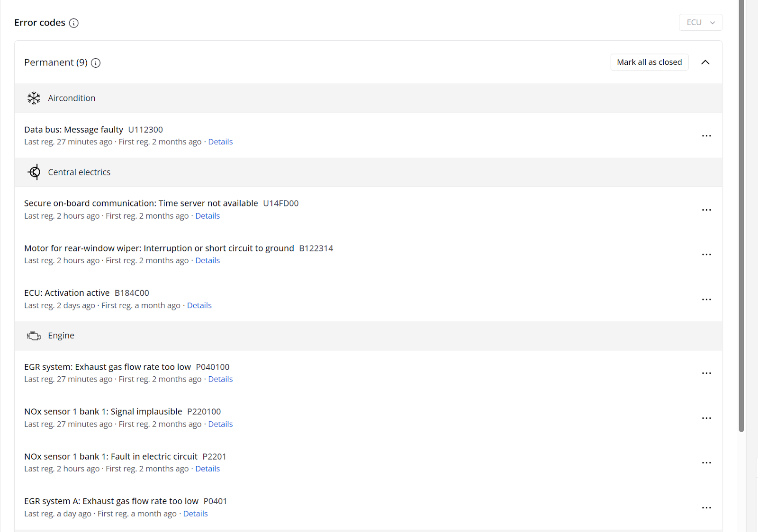Viewport: 758px width, 532px height.
Task: Click the Engine category icon
Action: pos(34,336)
